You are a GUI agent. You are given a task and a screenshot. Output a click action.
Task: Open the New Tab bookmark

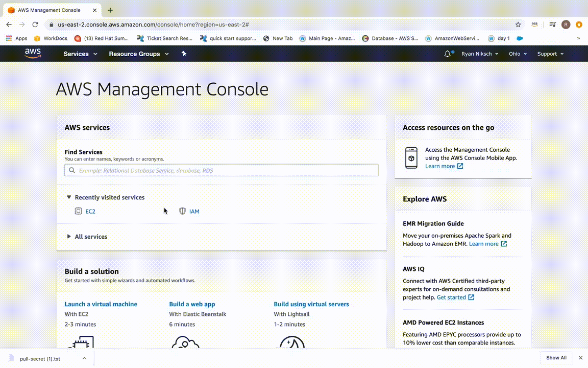tap(278, 38)
